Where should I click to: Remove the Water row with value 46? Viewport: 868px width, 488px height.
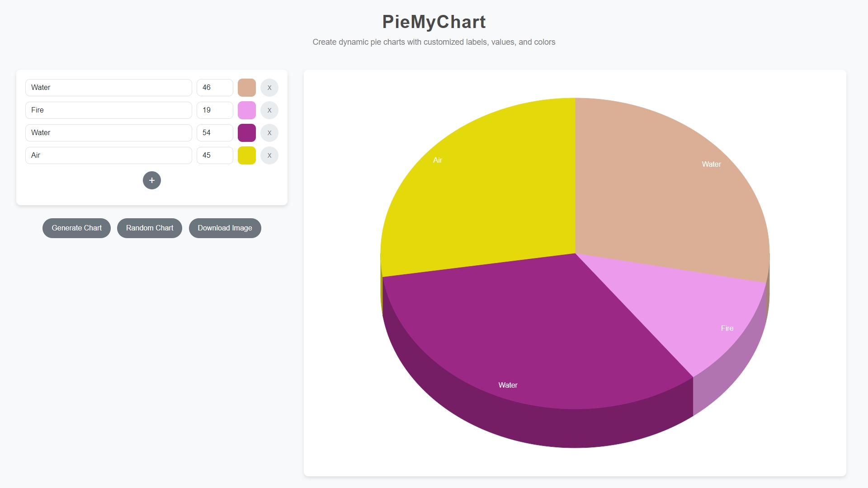[269, 88]
